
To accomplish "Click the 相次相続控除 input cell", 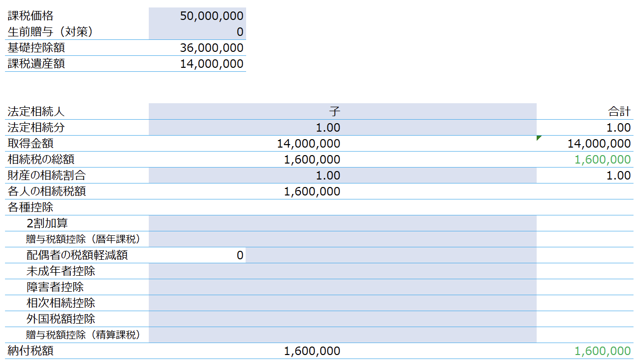I will pyautogui.click(x=342, y=303).
